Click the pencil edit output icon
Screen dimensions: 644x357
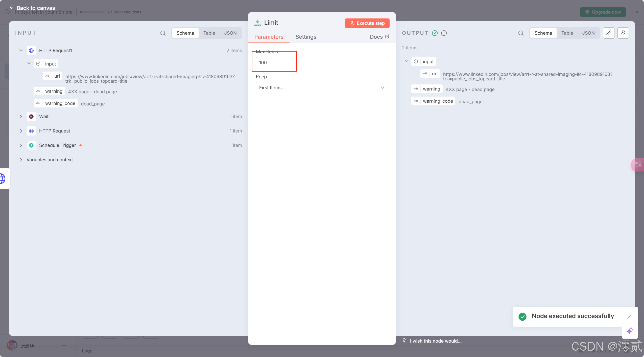coord(608,33)
